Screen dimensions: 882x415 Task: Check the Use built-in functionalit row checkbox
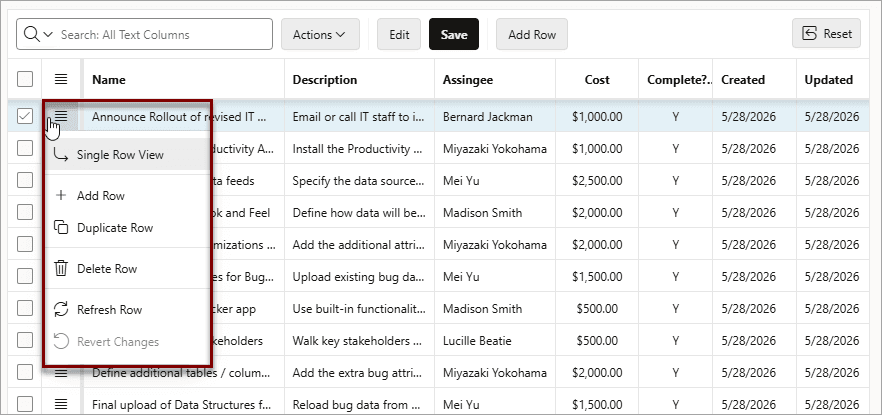pyautogui.click(x=25, y=308)
